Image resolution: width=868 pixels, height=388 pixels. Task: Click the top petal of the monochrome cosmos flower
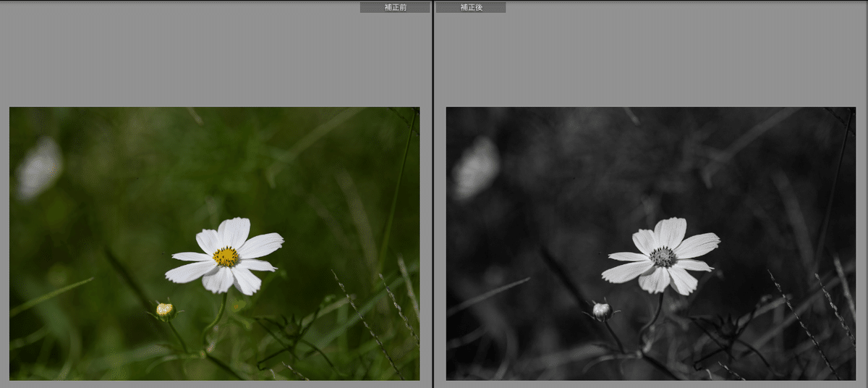(x=671, y=232)
